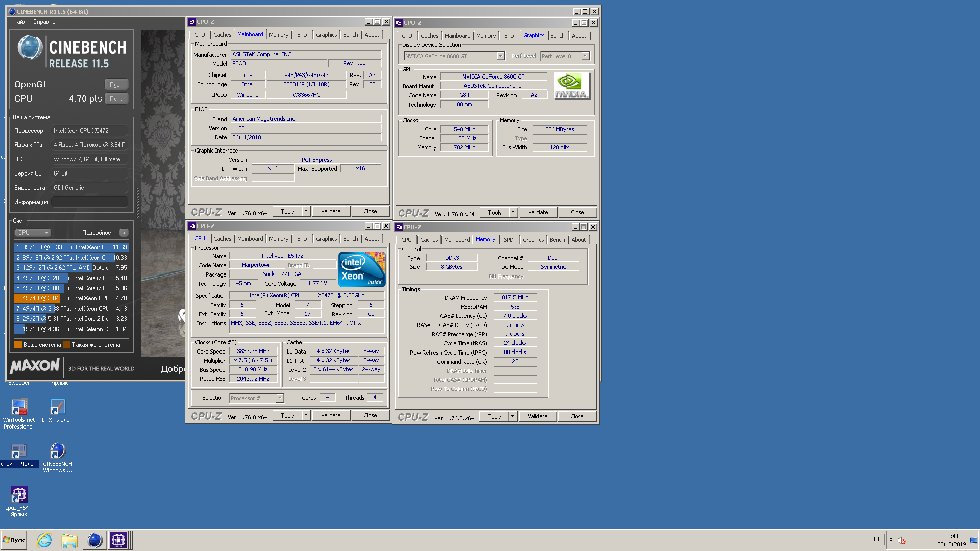The image size is (980, 551).
Task: Open the Файл menu
Action: 19,22
